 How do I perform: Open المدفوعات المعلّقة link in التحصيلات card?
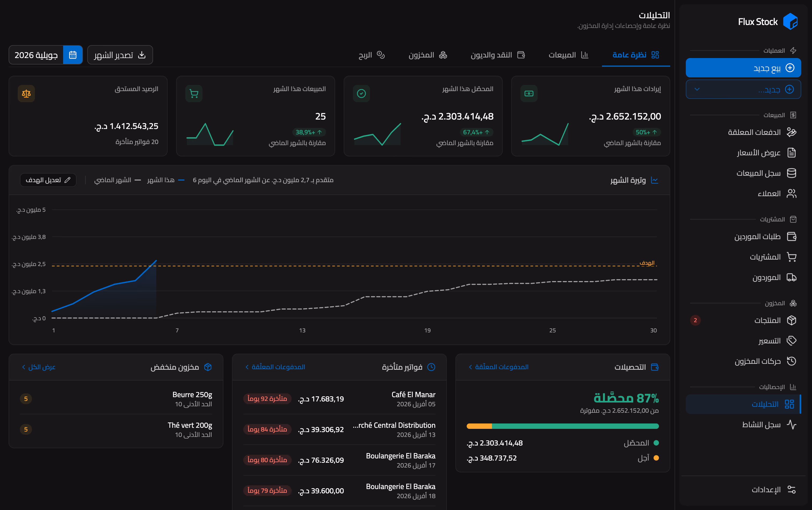coord(498,367)
